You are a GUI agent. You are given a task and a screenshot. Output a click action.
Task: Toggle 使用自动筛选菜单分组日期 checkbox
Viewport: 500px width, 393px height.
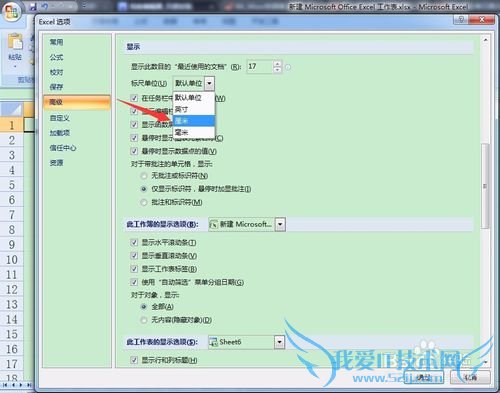(x=134, y=282)
